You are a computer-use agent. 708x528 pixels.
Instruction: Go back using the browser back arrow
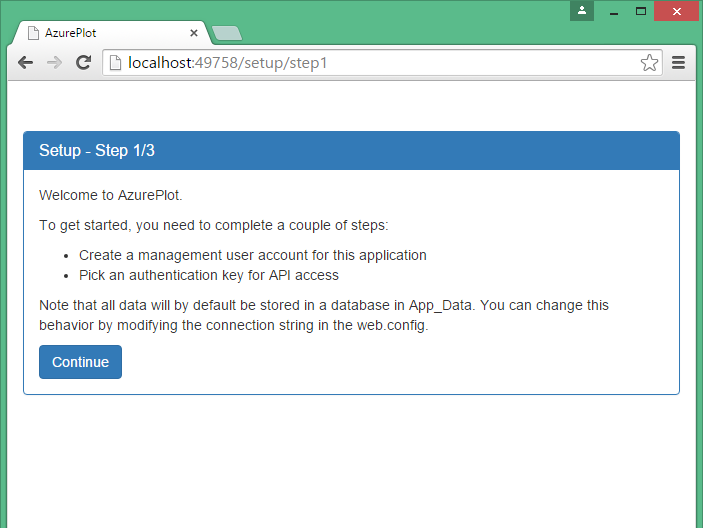[x=25, y=63]
